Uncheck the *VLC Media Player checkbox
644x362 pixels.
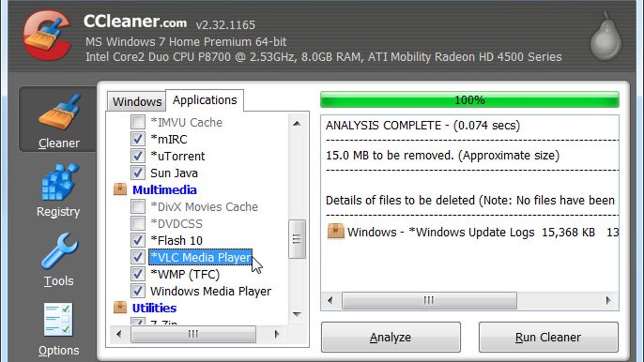pos(138,257)
